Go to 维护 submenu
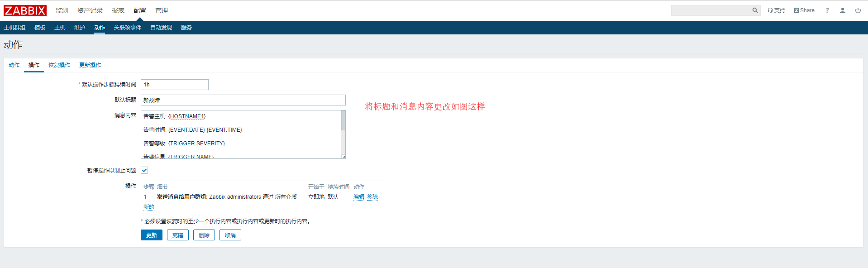This screenshot has width=868, height=268. tap(80, 28)
